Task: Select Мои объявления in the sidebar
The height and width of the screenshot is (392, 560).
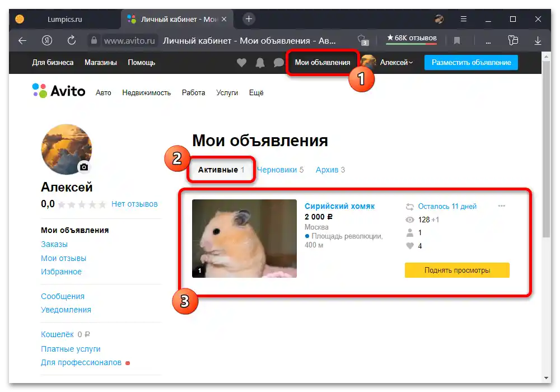Action: 74,230
